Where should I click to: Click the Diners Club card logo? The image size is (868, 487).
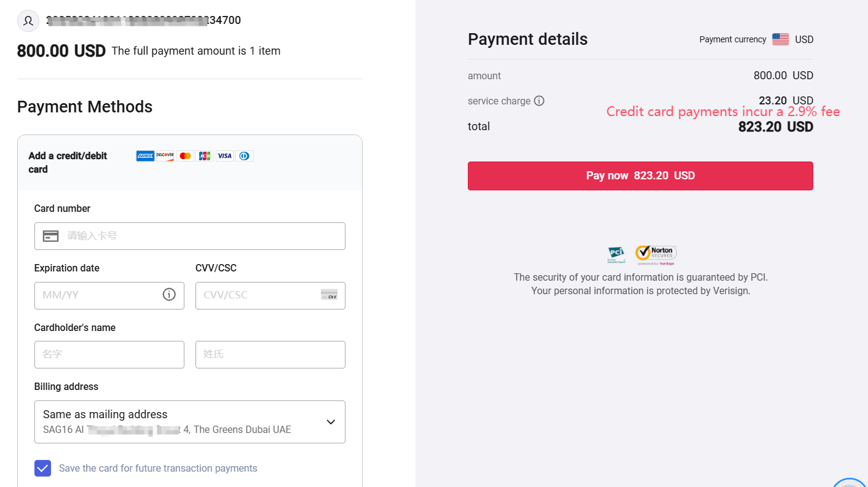pyautogui.click(x=245, y=156)
